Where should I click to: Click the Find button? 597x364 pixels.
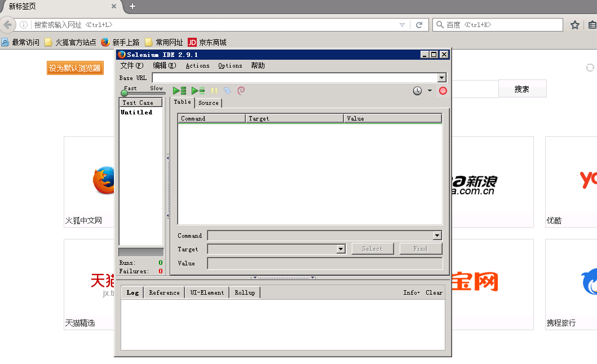tap(421, 248)
